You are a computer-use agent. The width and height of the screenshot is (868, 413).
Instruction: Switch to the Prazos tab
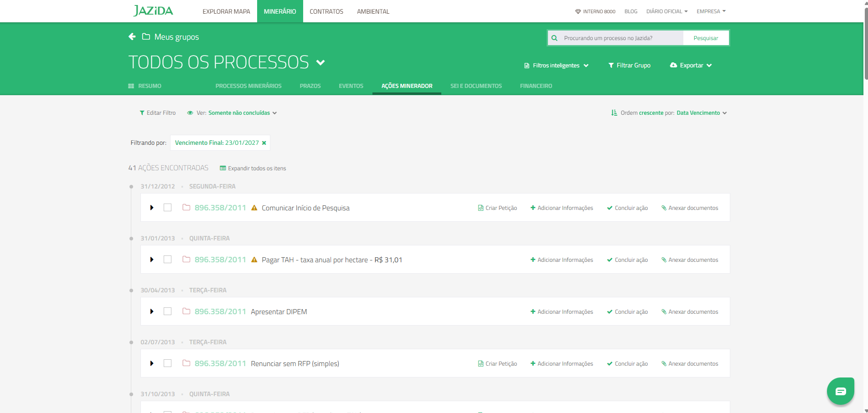[310, 86]
